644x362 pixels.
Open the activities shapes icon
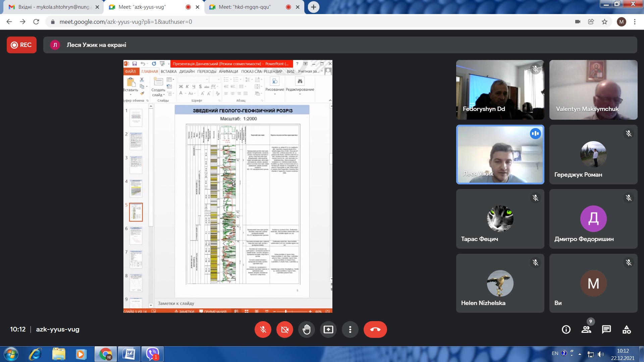[x=626, y=329]
